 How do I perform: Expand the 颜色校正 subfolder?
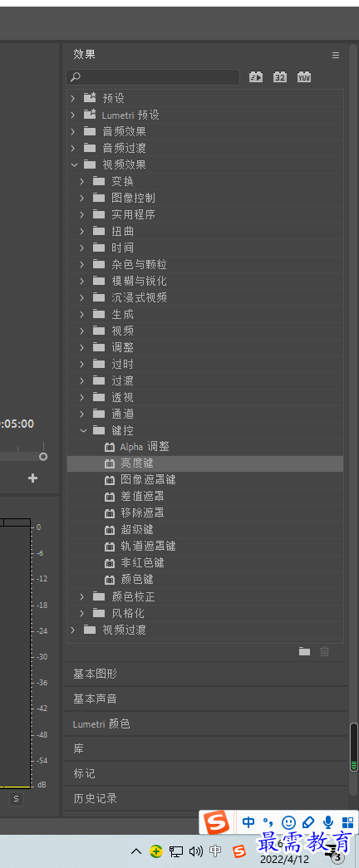tap(82, 596)
